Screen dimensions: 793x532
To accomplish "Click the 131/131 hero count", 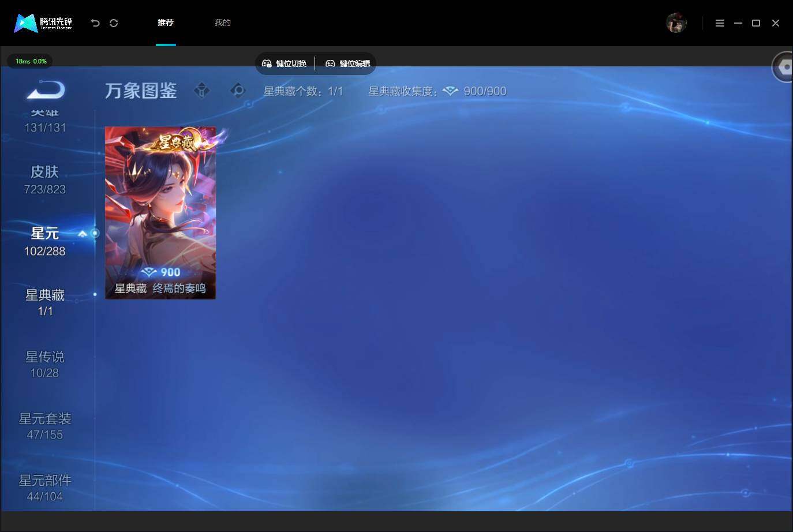I will tap(45, 128).
